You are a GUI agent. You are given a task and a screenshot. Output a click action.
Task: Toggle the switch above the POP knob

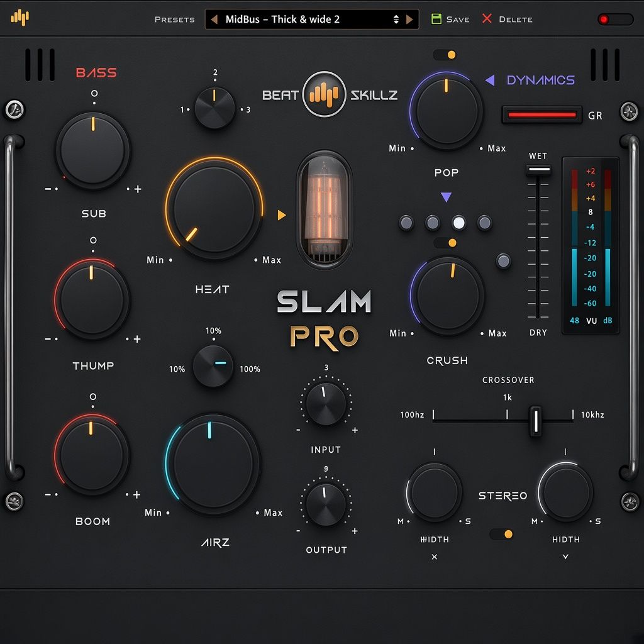445,55
